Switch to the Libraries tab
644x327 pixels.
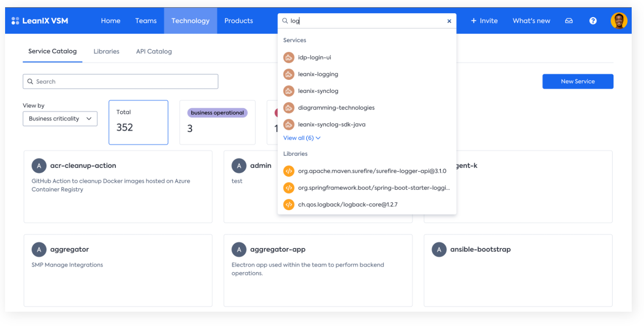pos(106,51)
